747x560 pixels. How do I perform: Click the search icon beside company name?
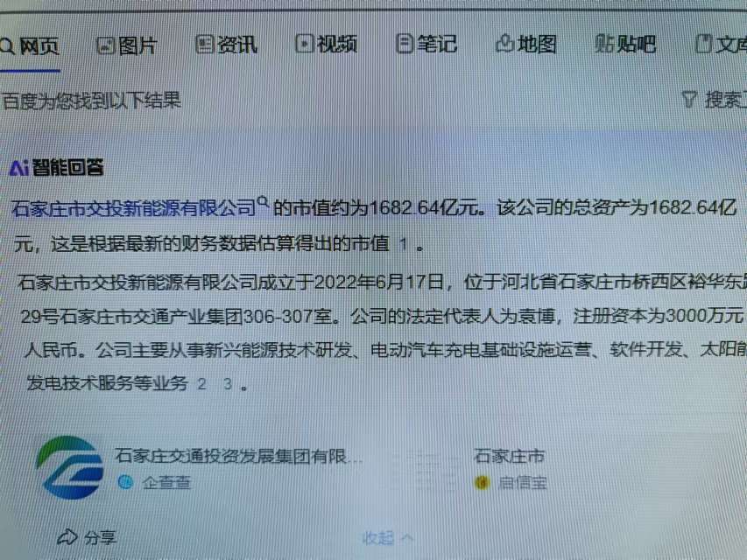(263, 202)
